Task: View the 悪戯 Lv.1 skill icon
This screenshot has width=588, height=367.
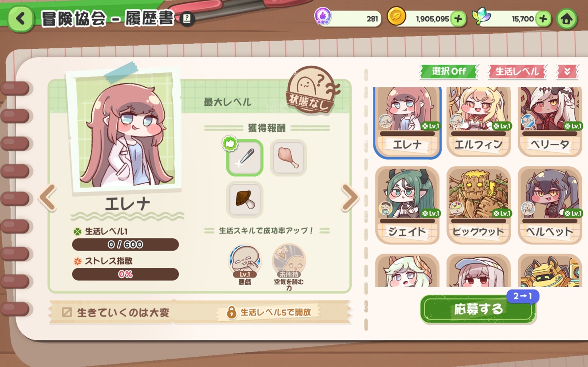Action: pyautogui.click(x=244, y=262)
